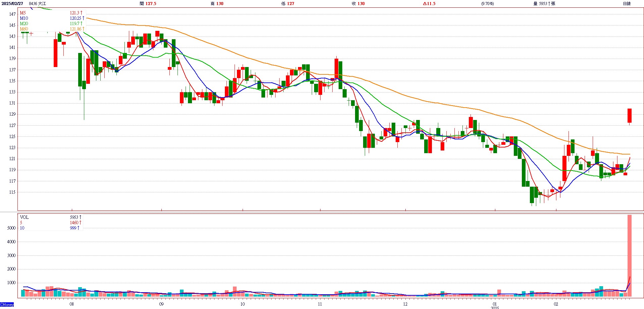Image resolution: width=644 pixels, height=309 pixels.
Task: Click the 1000 volume axis label
Action: coord(11,283)
